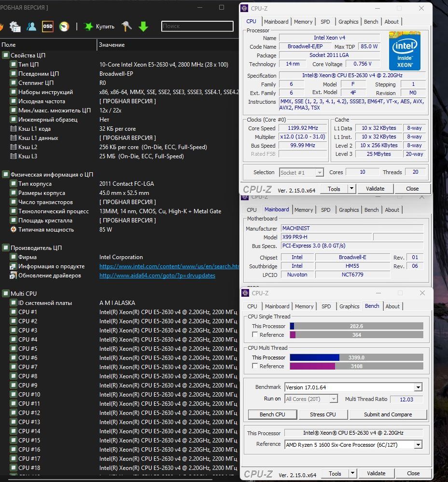The height and width of the screenshot is (482, 448).
Task: Enable Reference checkbox under CPU Multi Thread
Action: tap(254, 366)
